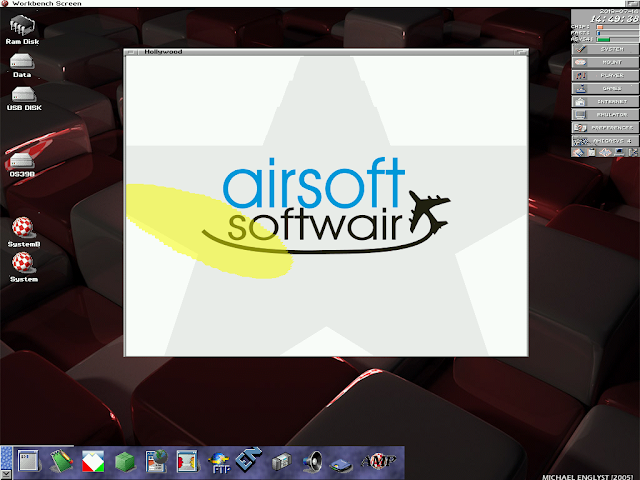The image size is (640, 480).
Task: Click the red diamond arrows panel icon
Action: coord(605,152)
